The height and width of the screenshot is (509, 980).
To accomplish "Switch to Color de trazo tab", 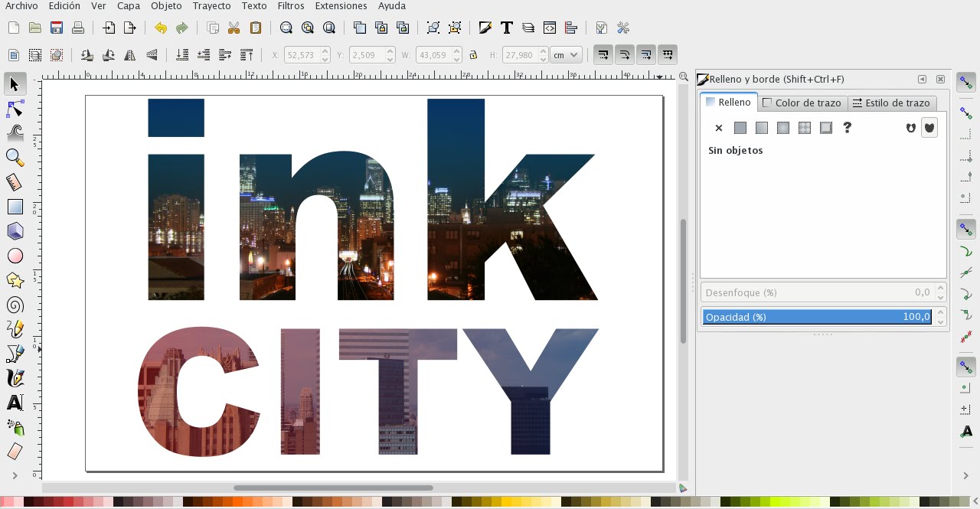I will 802,103.
